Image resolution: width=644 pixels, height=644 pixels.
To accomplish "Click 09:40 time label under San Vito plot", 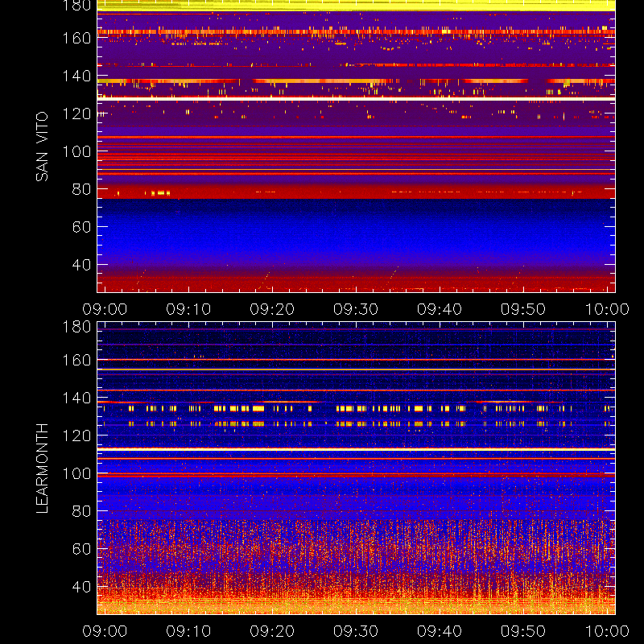I will tap(440, 309).
